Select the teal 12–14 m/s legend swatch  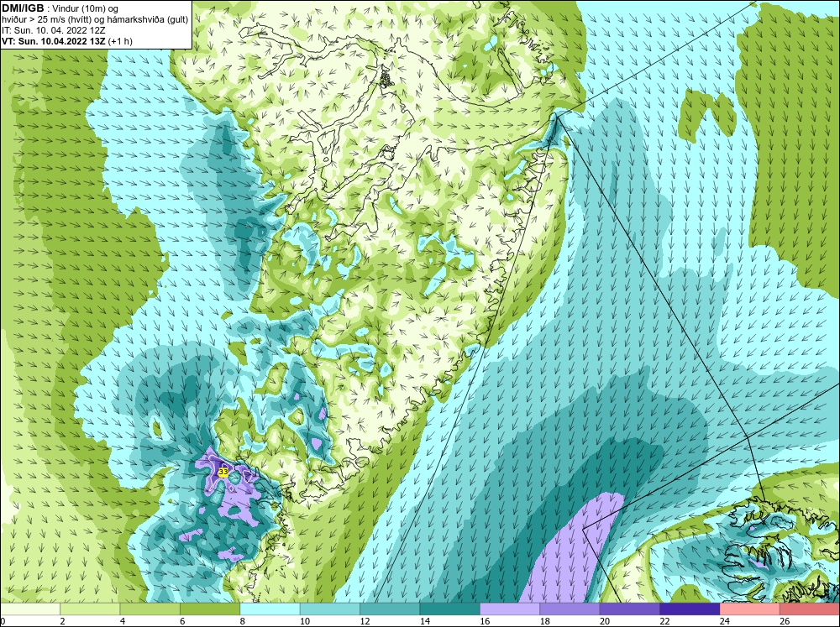[x=390, y=609]
